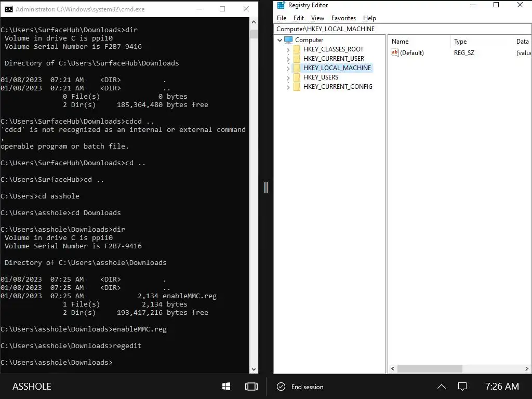The width and height of the screenshot is (532, 399).
Task: Click the 7:26 AM clock
Action: 502,386
